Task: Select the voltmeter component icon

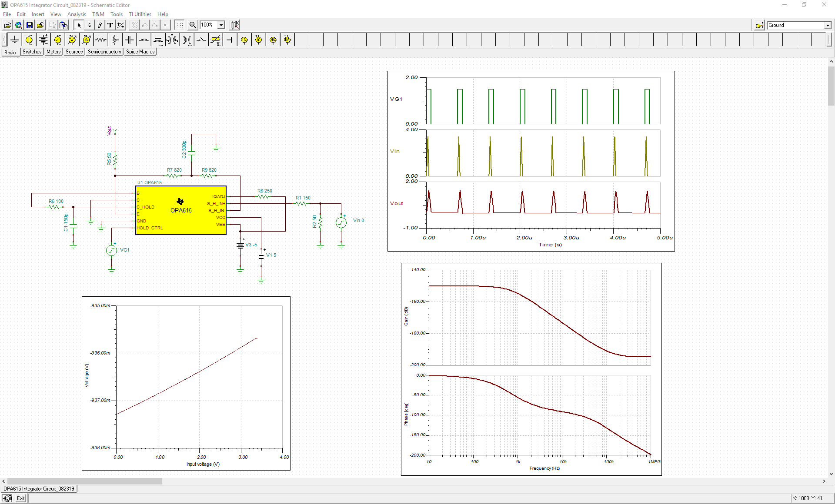Action: pyautogui.click(x=72, y=40)
